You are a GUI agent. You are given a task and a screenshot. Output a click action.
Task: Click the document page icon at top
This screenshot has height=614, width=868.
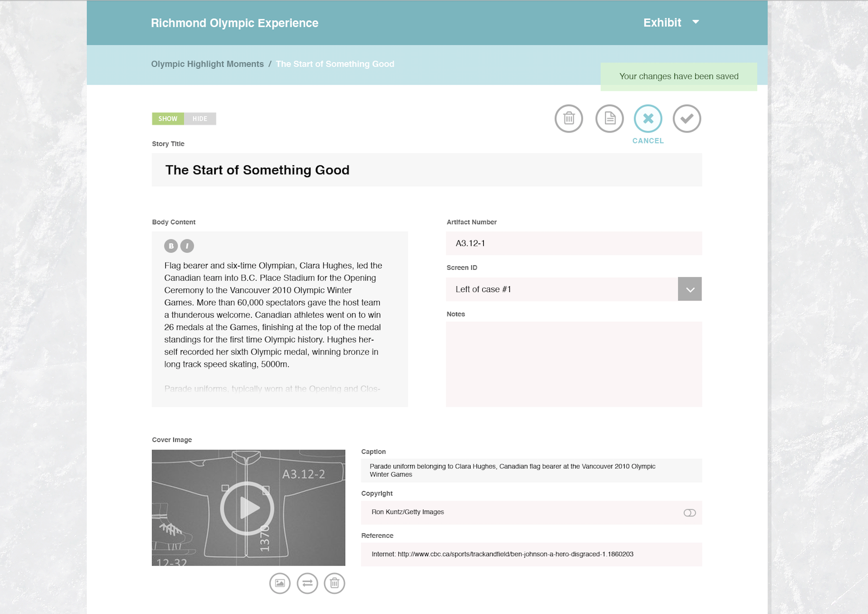point(609,118)
